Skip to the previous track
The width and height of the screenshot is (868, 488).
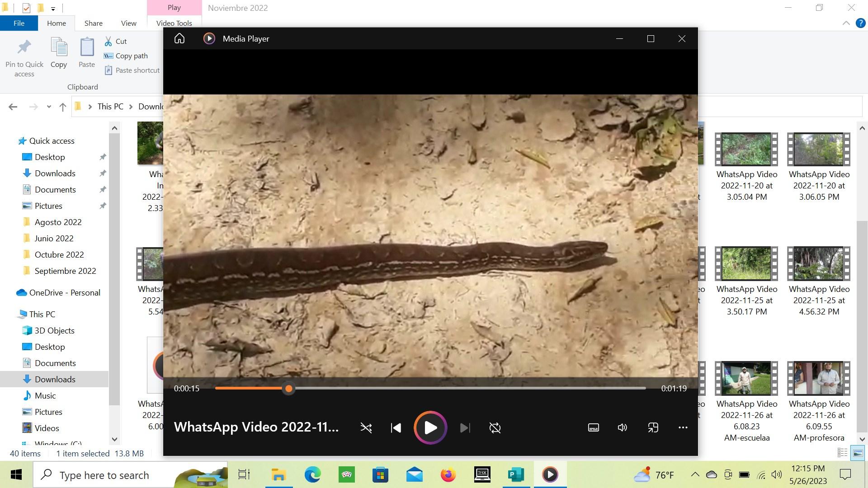(x=396, y=428)
